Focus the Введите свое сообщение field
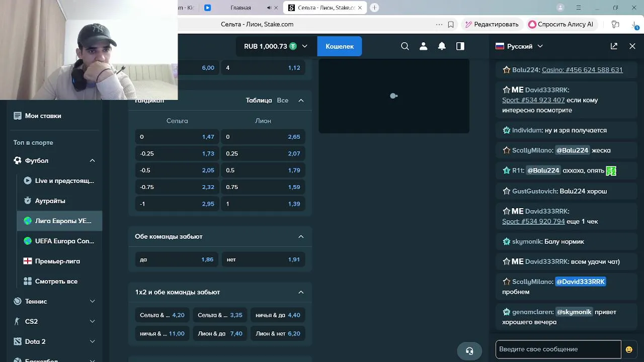 [558, 349]
